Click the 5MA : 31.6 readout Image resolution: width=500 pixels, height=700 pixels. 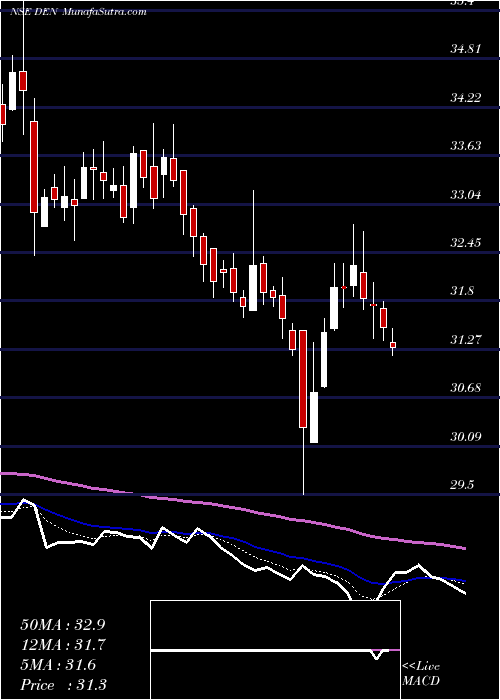(58, 664)
